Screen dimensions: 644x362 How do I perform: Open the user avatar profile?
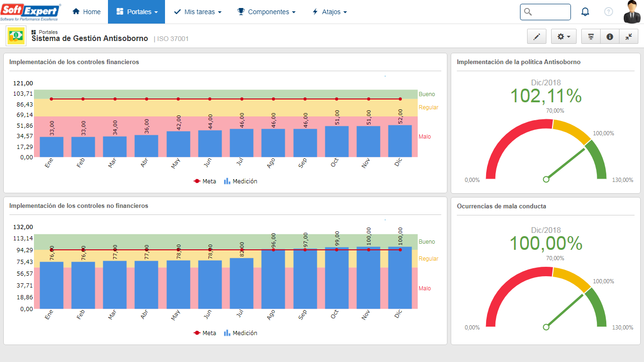point(632,12)
